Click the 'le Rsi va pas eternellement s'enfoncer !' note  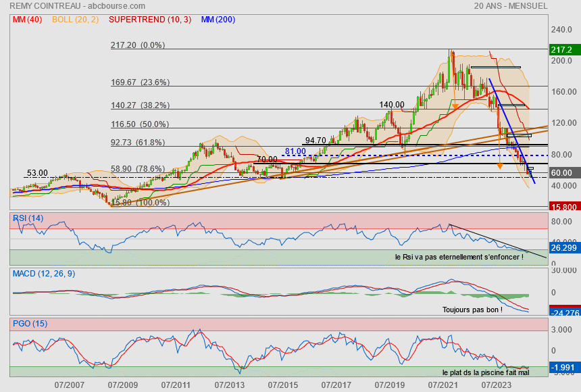pos(459,257)
